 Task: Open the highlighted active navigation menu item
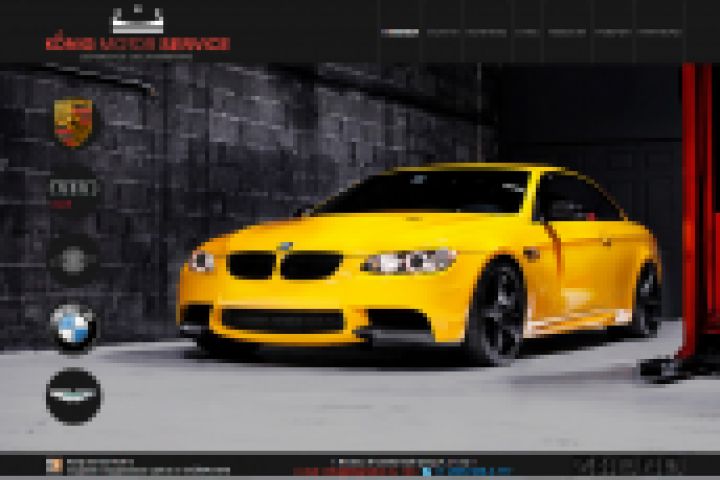pyautogui.click(x=399, y=32)
